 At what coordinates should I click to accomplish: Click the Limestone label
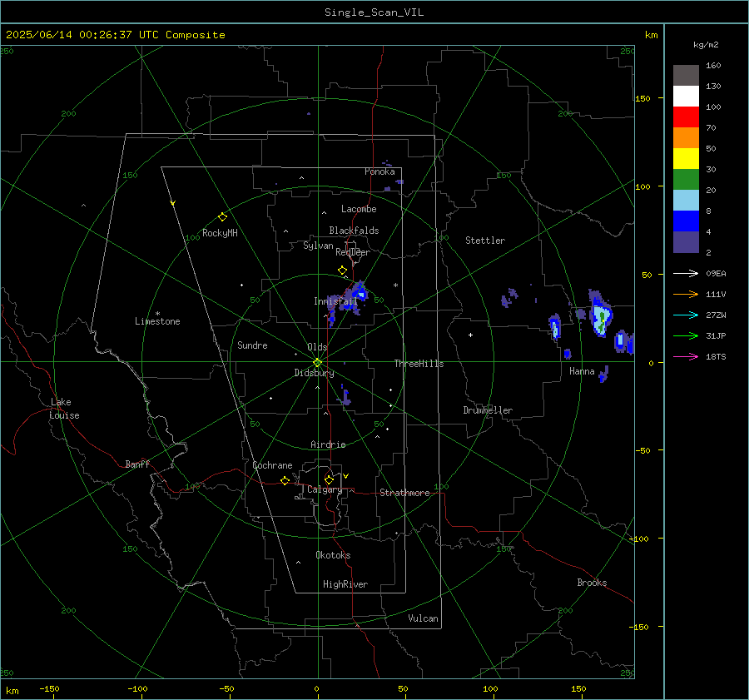(157, 321)
